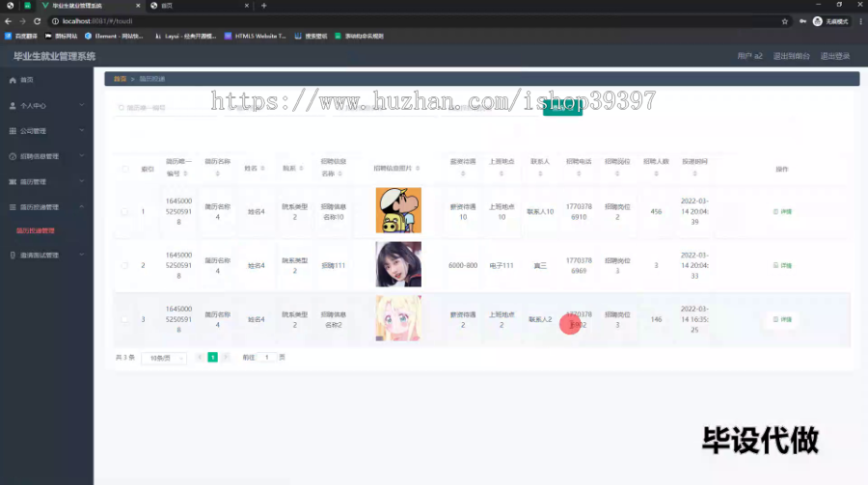Go to previous page arrow in pagination
Screen dimensions: 868x485
coord(200,358)
